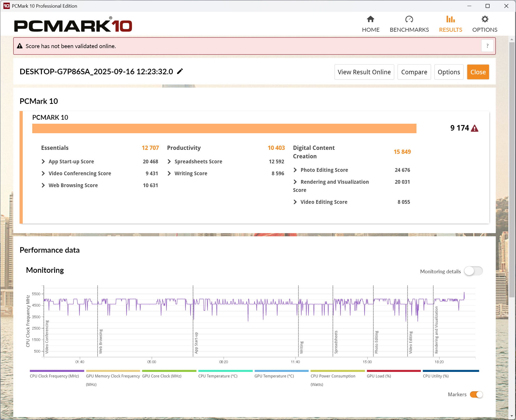Screen dimensions: 516x420
Task: Click the red warning triangle beside 9 174
Action: (x=475, y=128)
